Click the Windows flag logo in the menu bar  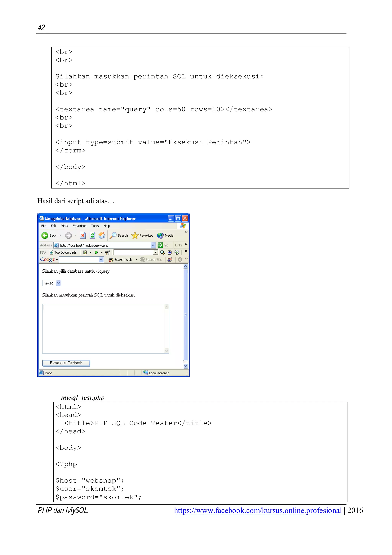(183, 226)
